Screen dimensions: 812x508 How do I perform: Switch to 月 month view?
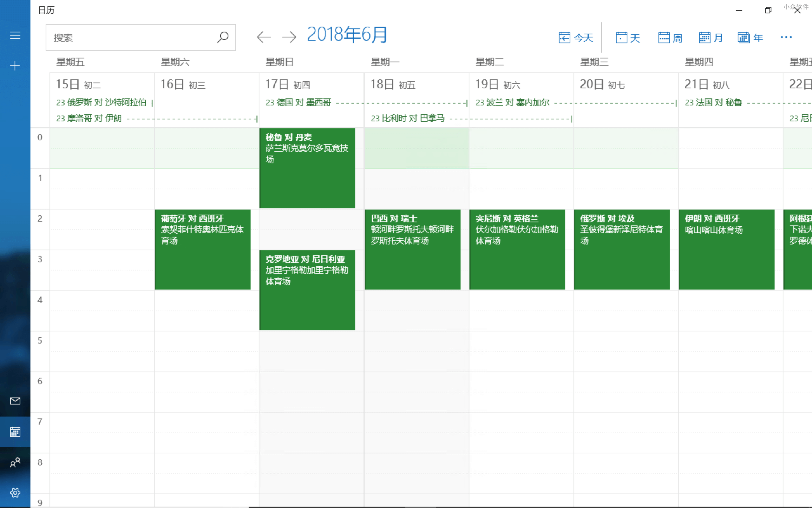[x=711, y=38]
